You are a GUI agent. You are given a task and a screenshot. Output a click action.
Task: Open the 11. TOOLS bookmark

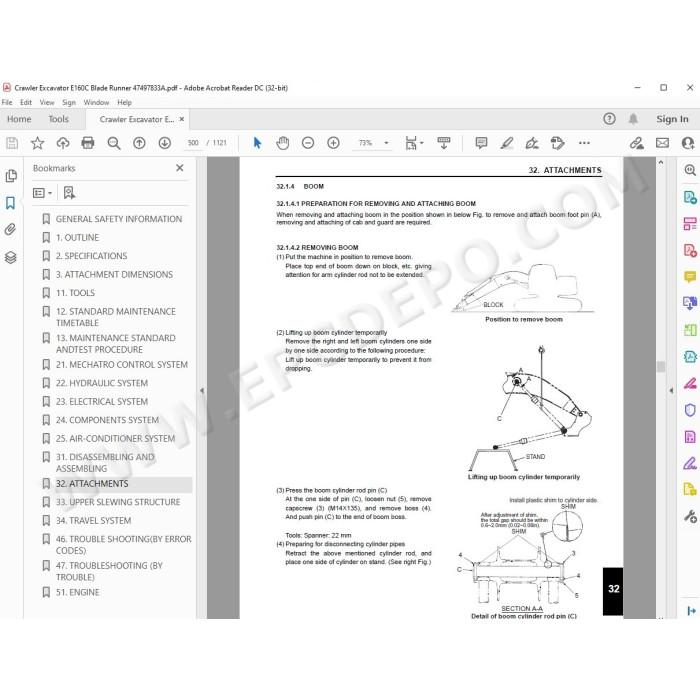(75, 293)
